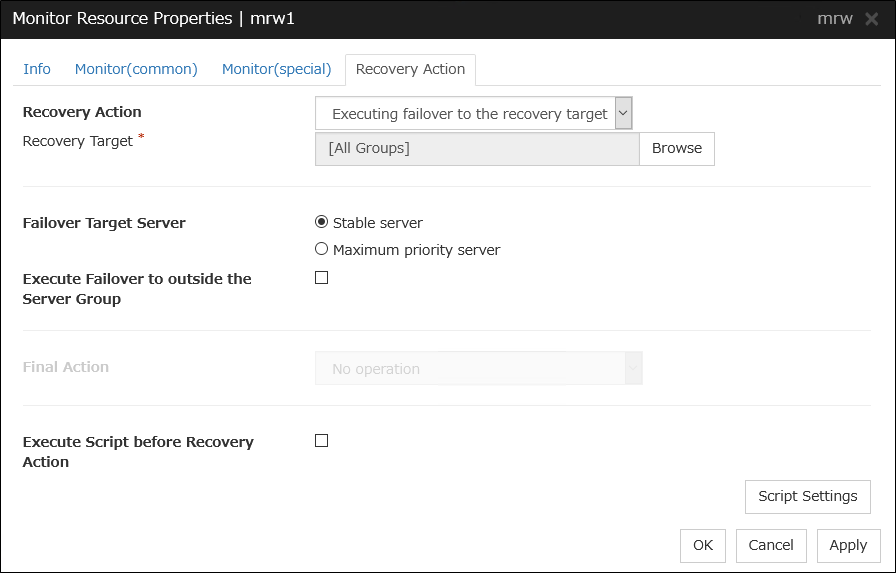This screenshot has width=896, height=573.
Task: Confirm with the OK button
Action: coord(703,546)
